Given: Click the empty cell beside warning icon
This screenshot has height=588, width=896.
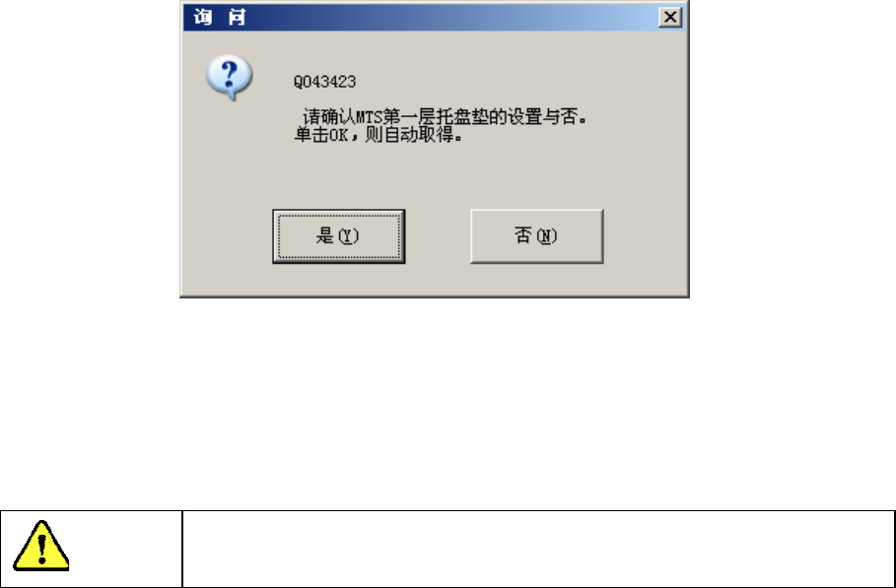Looking at the screenshot, I should click(x=538, y=549).
